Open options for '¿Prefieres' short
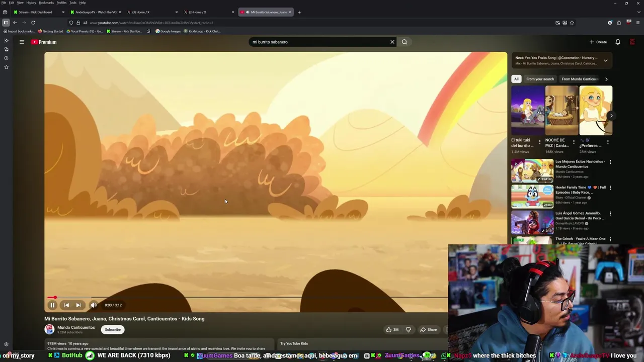This screenshot has height=362, width=644. [x=608, y=142]
